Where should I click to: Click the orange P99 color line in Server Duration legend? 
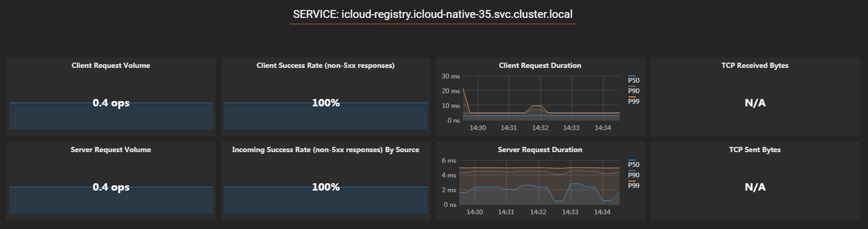coord(632,182)
